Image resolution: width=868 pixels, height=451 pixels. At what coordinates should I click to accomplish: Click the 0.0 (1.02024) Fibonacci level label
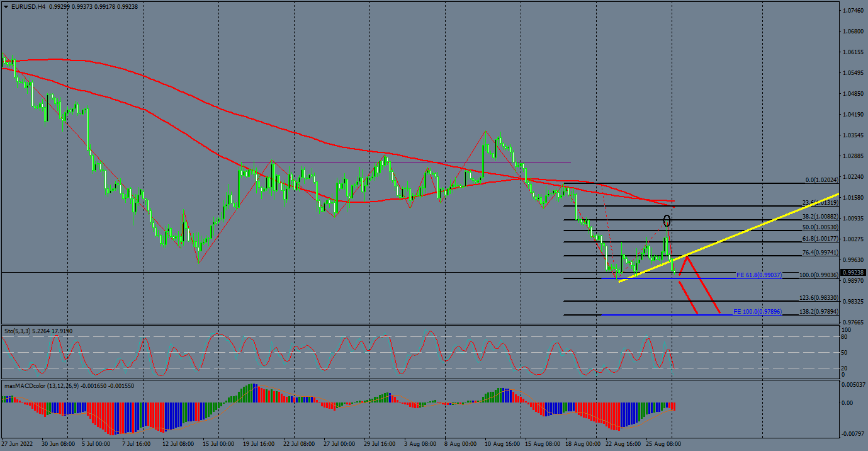click(821, 180)
